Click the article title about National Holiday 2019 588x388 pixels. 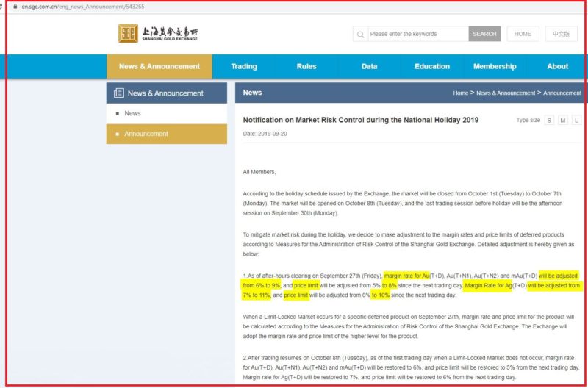(361, 120)
